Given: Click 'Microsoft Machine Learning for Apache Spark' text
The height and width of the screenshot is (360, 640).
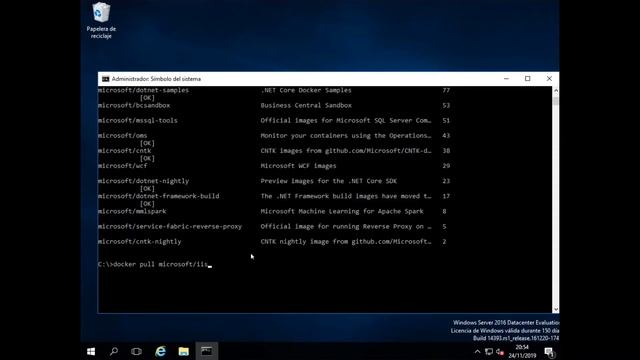Looking at the screenshot, I should click(x=342, y=211).
